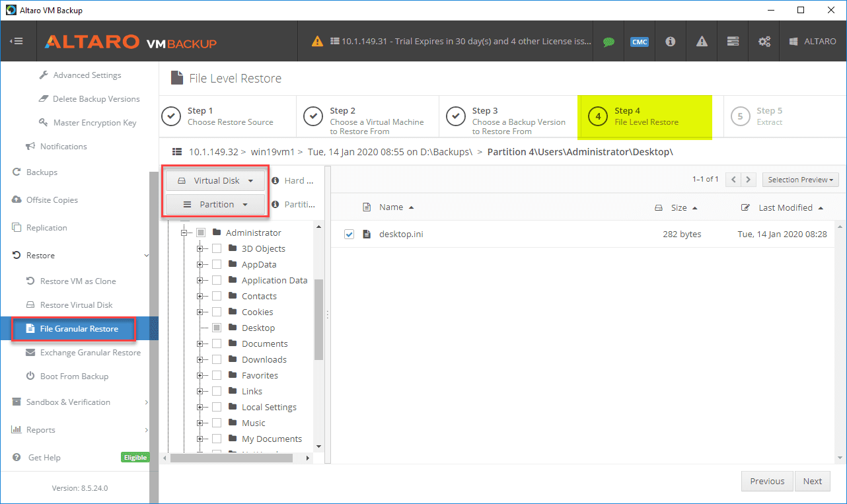Screen dimensions: 847x504
Task: Click the Name column file icon
Action: click(x=367, y=207)
